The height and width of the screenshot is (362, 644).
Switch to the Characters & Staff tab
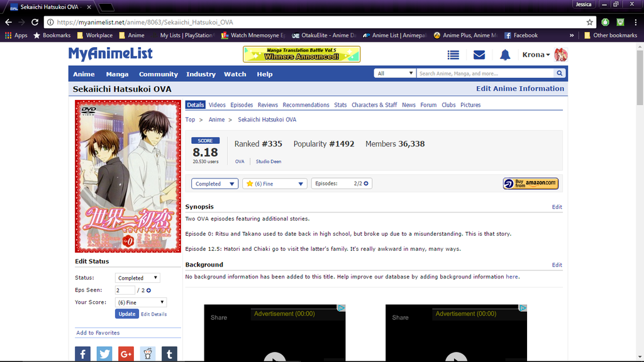(x=374, y=105)
